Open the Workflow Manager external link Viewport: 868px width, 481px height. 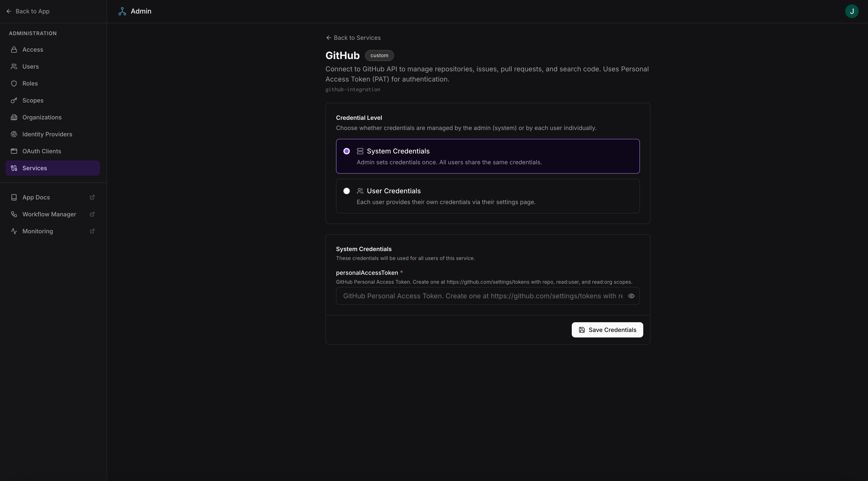pyautogui.click(x=52, y=214)
